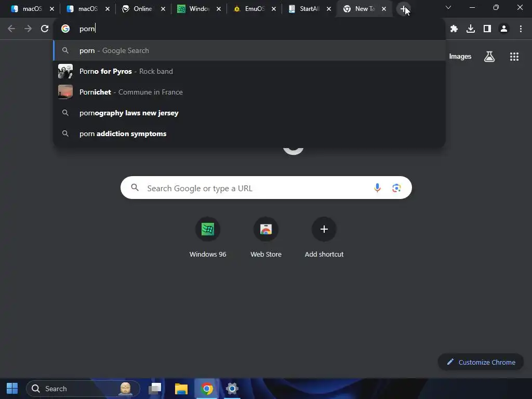Screen dimensions: 532x399
Task: Open the tab search chevron
Action: pyautogui.click(x=448, y=7)
